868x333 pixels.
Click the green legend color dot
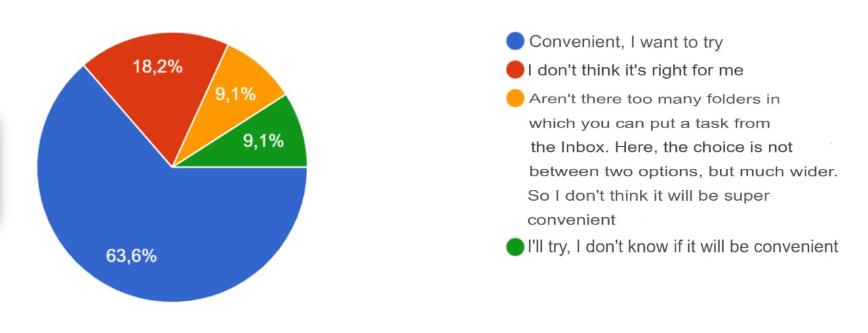[x=516, y=248]
